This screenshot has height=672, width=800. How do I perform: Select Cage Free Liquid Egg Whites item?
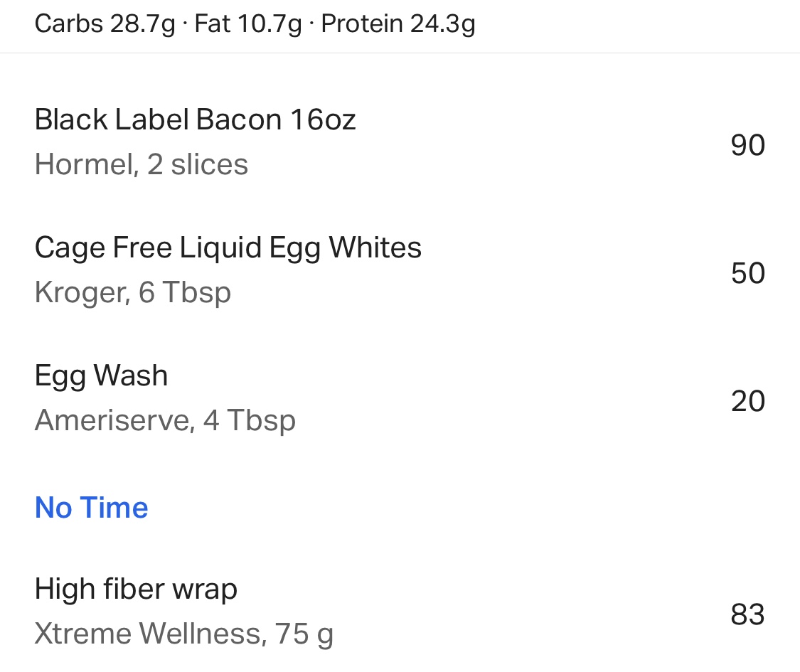228,248
